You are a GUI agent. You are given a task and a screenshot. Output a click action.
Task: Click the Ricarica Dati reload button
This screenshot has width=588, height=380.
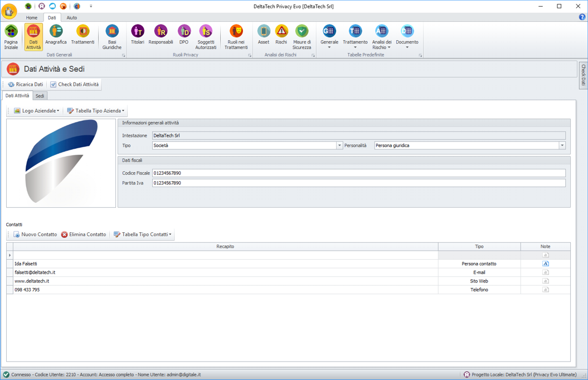pos(26,84)
